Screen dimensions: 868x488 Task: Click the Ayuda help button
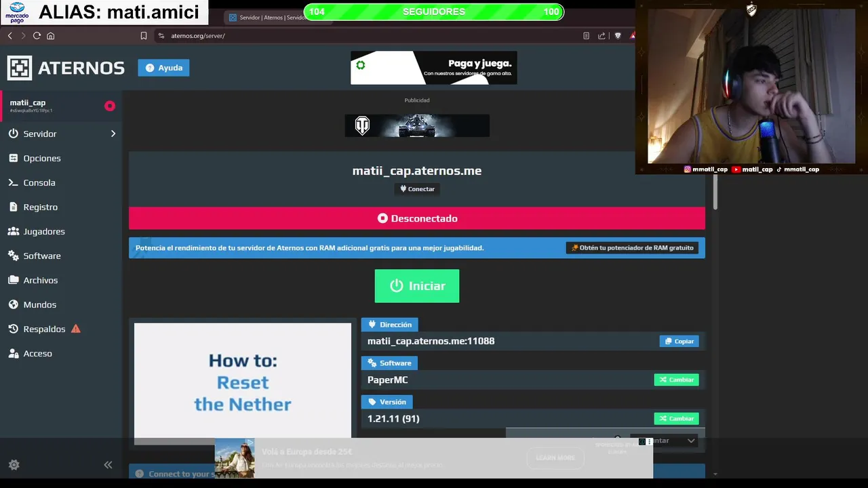(x=163, y=68)
